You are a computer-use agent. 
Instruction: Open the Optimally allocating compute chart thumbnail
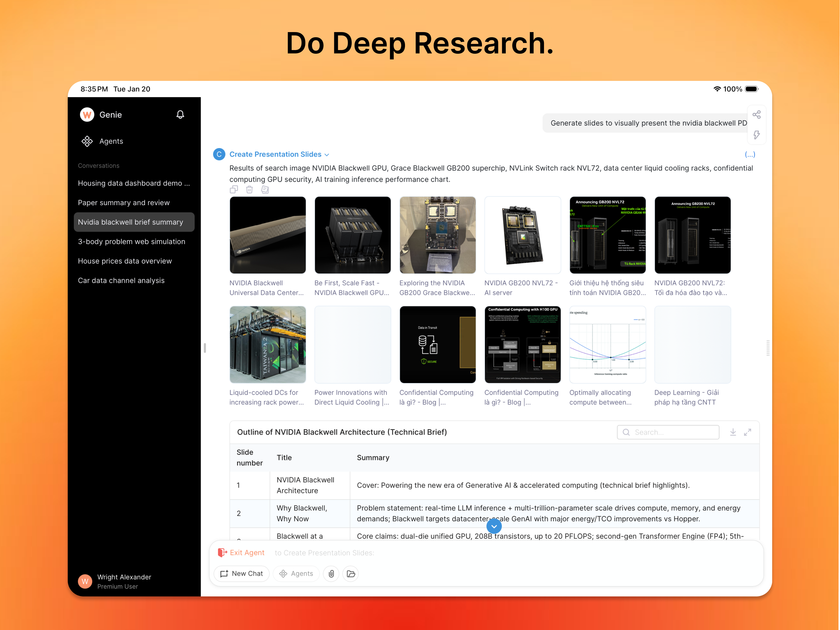(x=608, y=344)
